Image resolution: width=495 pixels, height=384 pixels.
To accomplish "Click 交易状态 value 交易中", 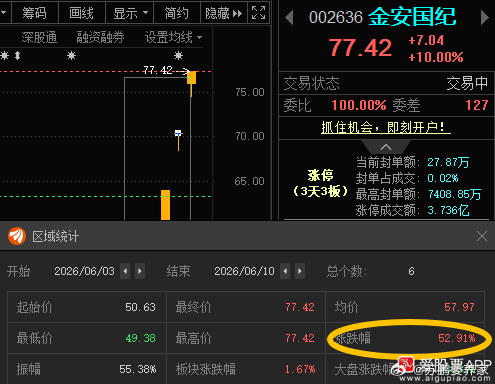I will point(467,83).
